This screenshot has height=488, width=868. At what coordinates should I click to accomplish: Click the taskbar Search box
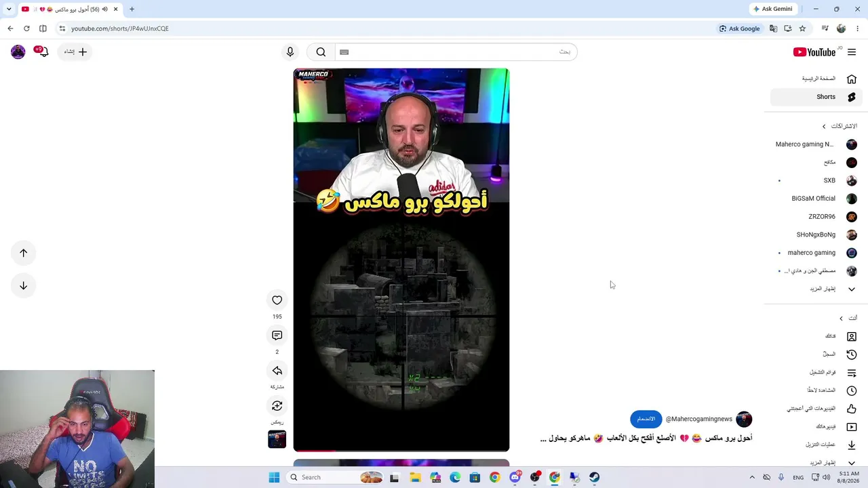(x=336, y=477)
